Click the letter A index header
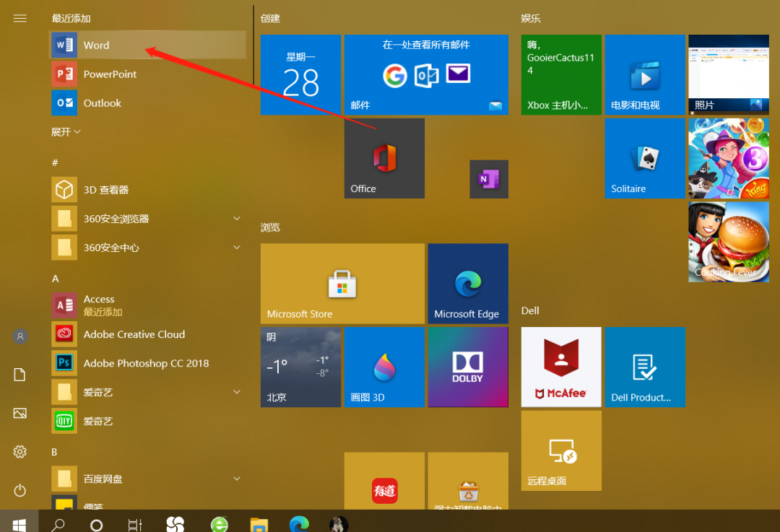Screen dimensions: 780x532 point(55,279)
